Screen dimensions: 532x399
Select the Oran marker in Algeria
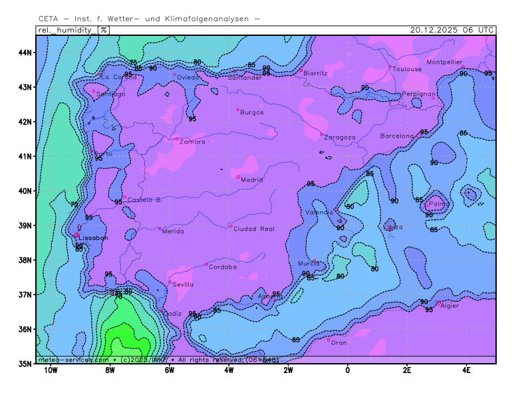click(x=328, y=340)
